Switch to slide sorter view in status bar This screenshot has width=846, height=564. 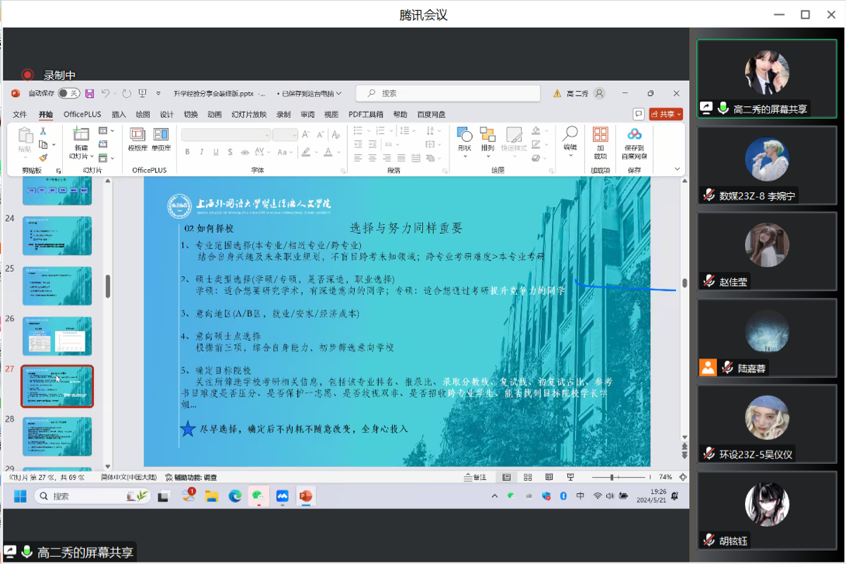click(x=527, y=478)
